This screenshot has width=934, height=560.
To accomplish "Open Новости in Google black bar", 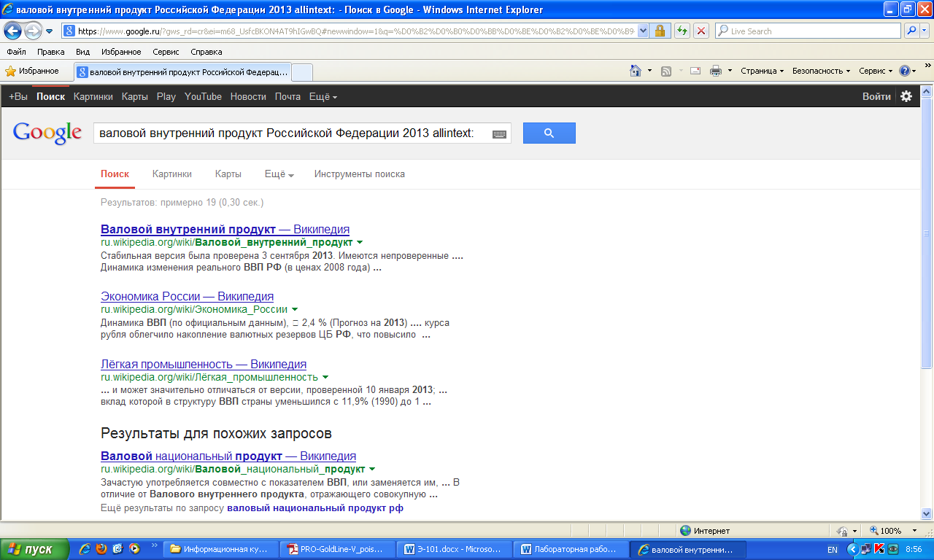I will [x=248, y=96].
